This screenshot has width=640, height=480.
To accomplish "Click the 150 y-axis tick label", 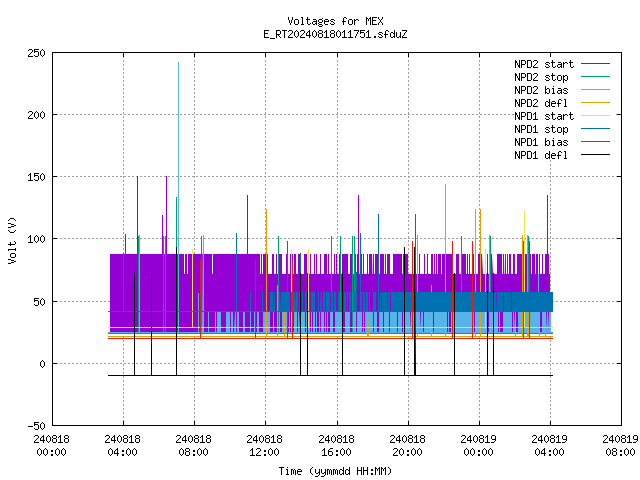I will coord(36,177).
